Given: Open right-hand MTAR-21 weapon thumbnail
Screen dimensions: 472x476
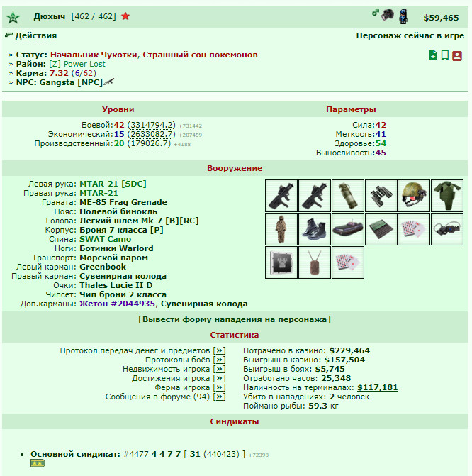Looking at the screenshot, I should 315,196.
